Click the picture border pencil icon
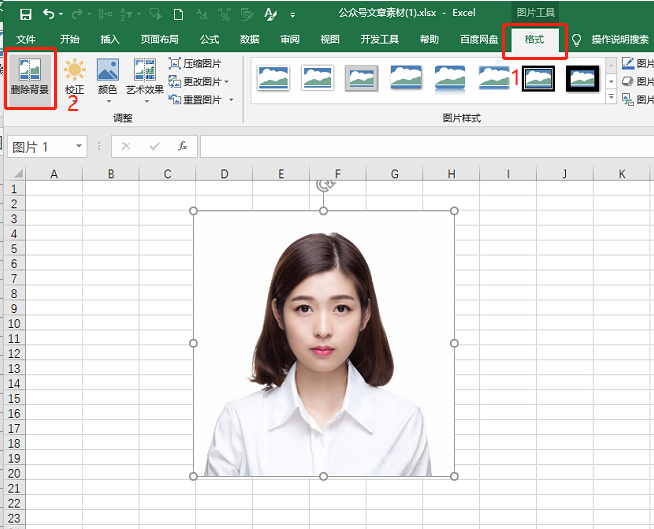Viewport: 654px width, 529px height. point(628,63)
